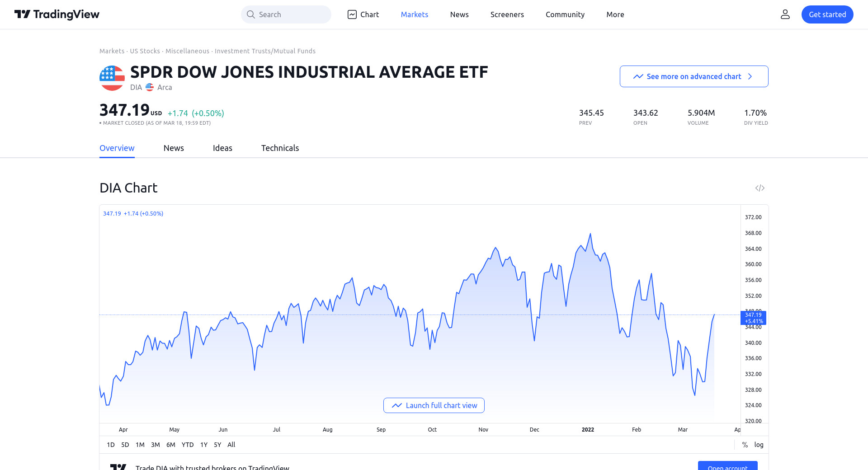Toggle log scale on chart
868x470 pixels.
click(x=759, y=445)
